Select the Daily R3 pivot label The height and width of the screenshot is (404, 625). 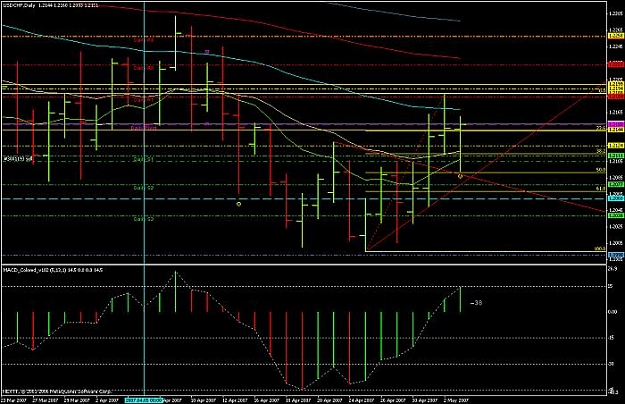click(x=143, y=40)
